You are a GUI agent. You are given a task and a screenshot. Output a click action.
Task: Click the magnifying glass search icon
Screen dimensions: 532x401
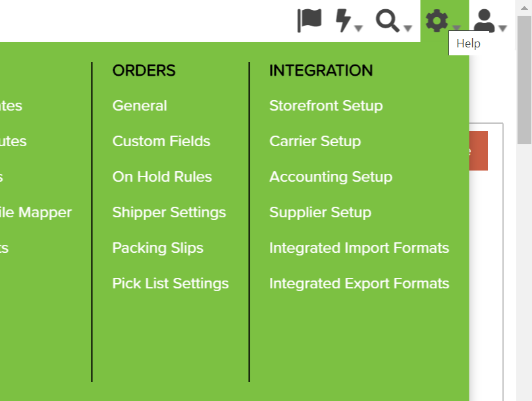coord(387,20)
